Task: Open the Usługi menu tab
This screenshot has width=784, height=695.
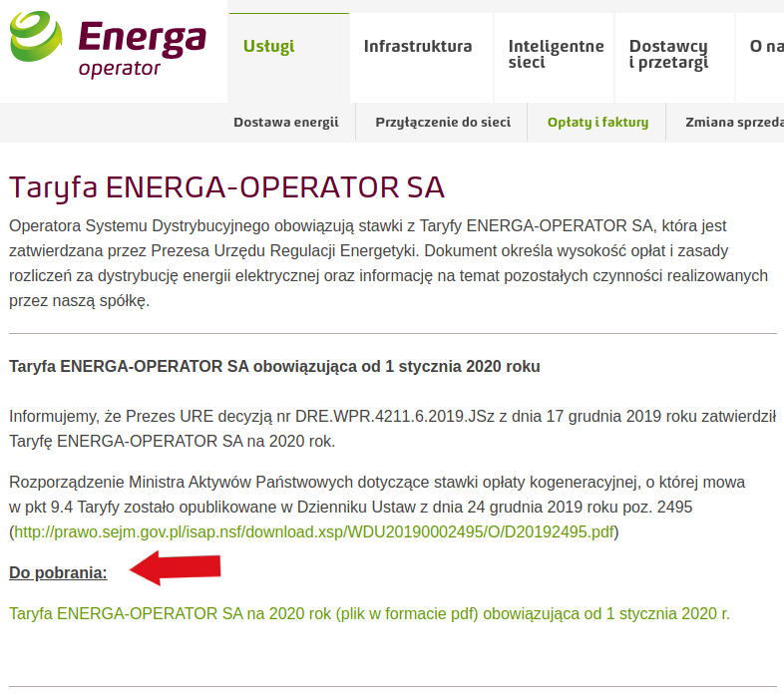Action: (x=268, y=47)
